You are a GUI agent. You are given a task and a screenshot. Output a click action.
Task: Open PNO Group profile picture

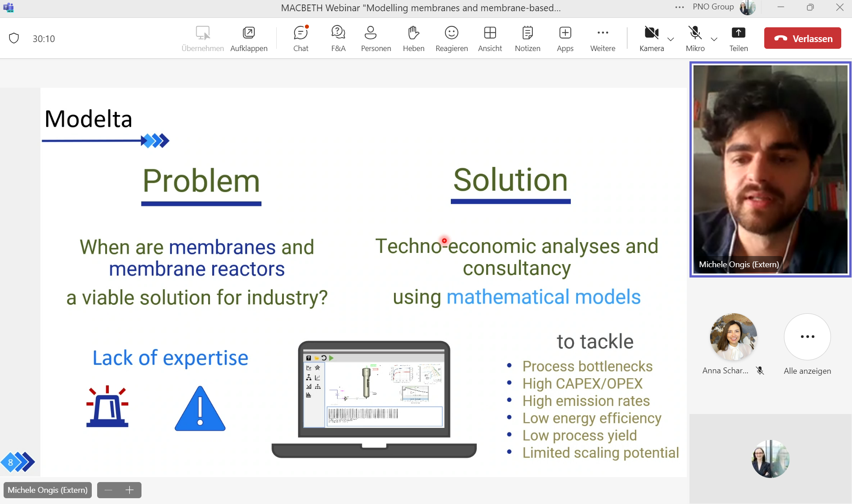tap(747, 7)
